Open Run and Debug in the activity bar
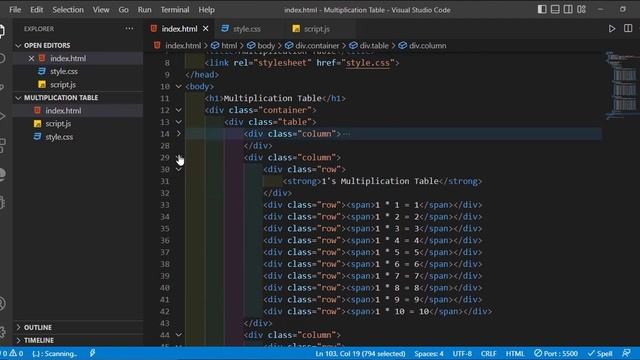This screenshot has width=640, height=360. coord(2,116)
